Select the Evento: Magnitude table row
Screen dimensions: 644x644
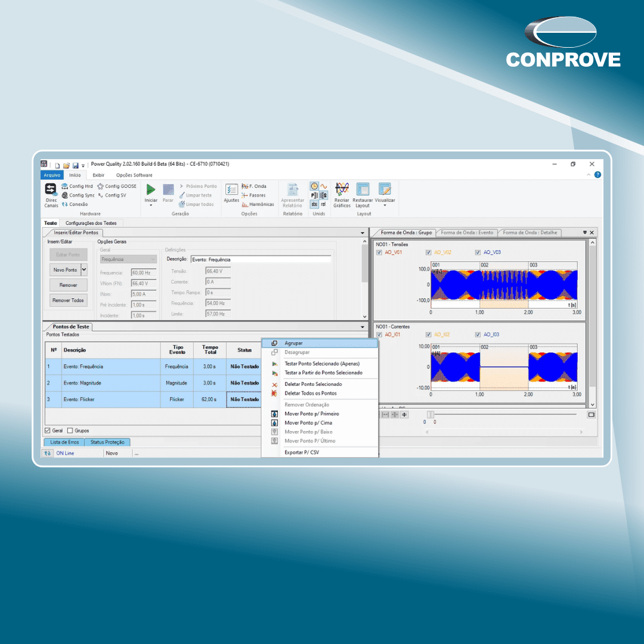tap(153, 383)
